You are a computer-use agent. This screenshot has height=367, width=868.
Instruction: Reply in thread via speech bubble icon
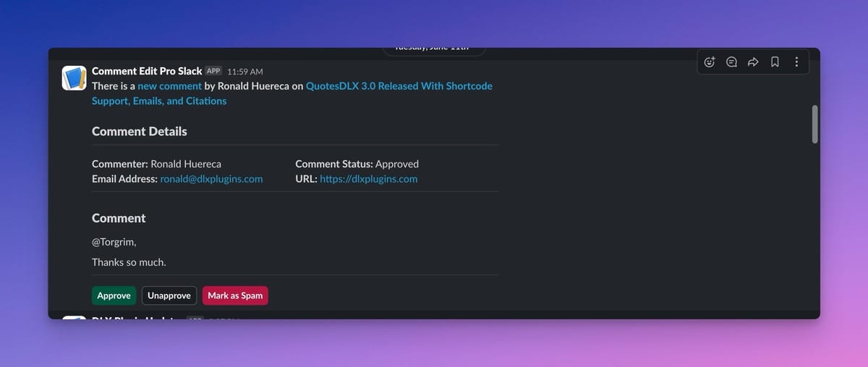click(731, 62)
